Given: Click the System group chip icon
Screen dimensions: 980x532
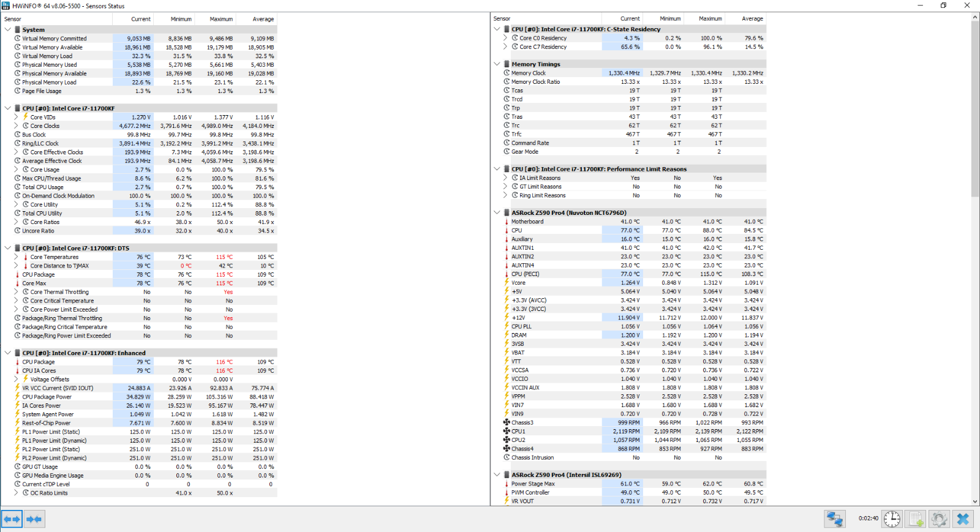Looking at the screenshot, I should (18, 29).
